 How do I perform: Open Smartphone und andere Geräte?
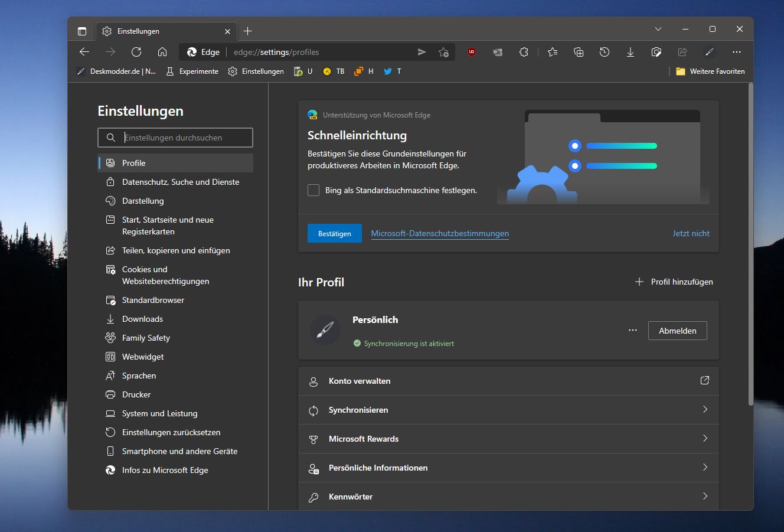point(175,451)
